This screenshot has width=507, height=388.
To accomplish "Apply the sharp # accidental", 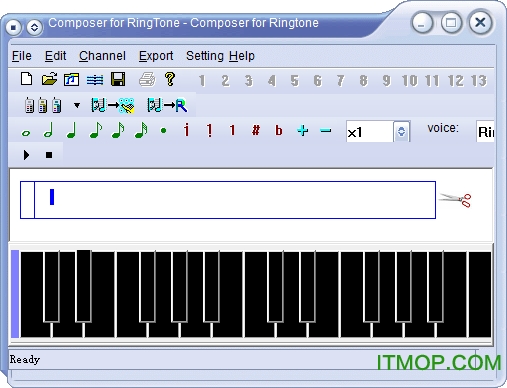I will point(256,130).
